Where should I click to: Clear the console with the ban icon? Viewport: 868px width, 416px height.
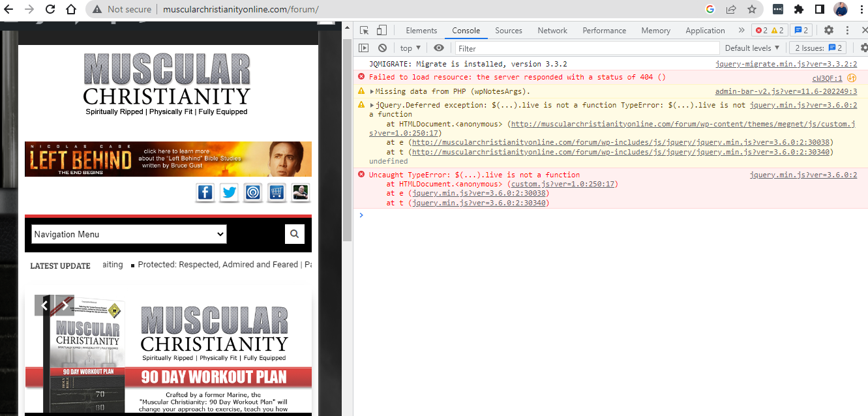coord(382,48)
